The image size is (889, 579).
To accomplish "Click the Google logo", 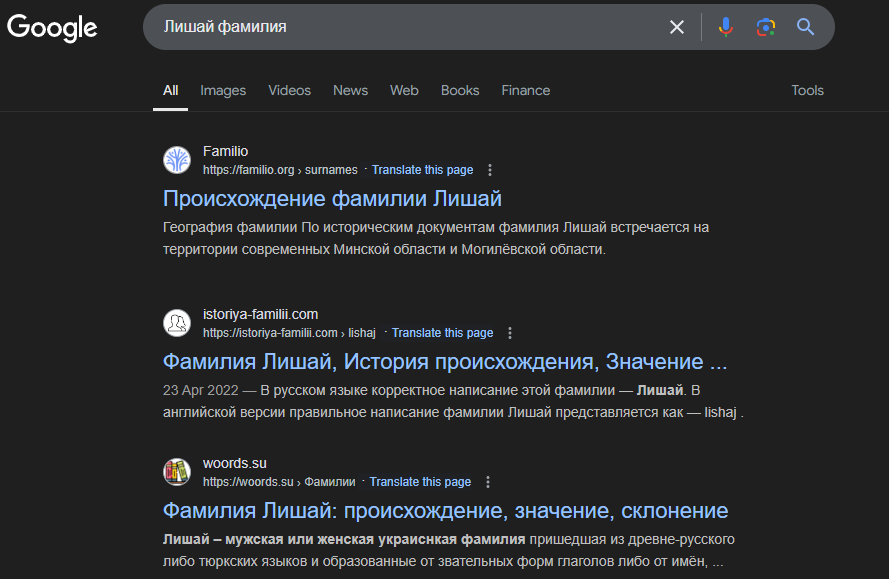I will [x=52, y=28].
